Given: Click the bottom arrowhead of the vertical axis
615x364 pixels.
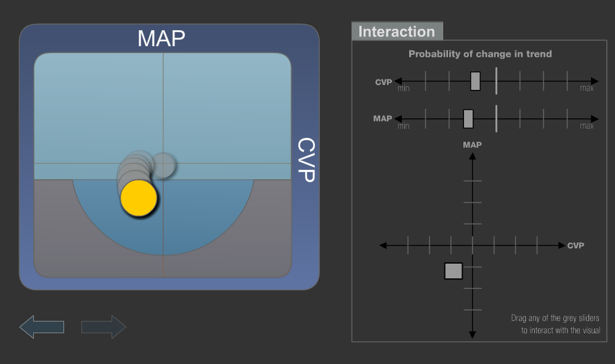Looking at the screenshot, I should [473, 334].
